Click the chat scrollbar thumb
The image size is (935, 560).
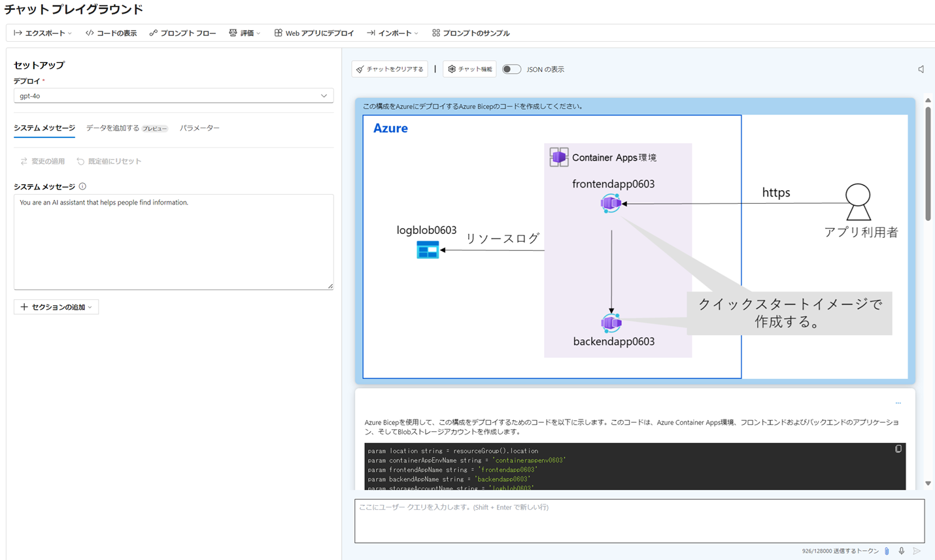pyautogui.click(x=928, y=163)
